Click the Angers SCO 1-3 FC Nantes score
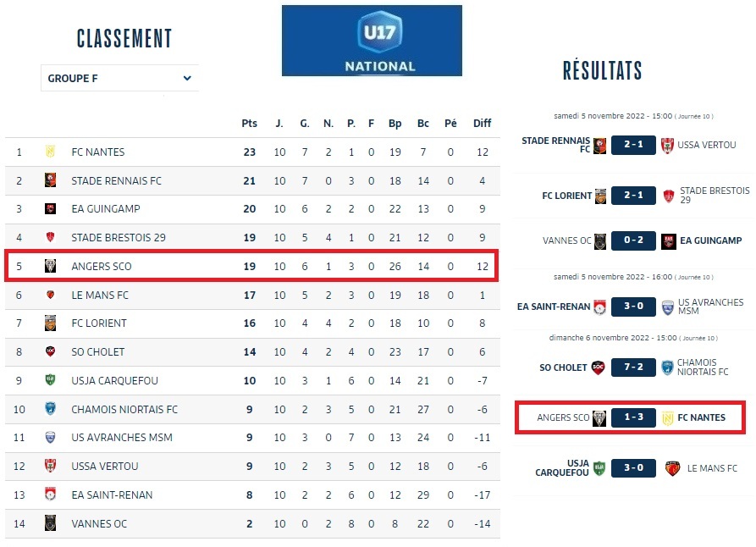 [633, 417]
